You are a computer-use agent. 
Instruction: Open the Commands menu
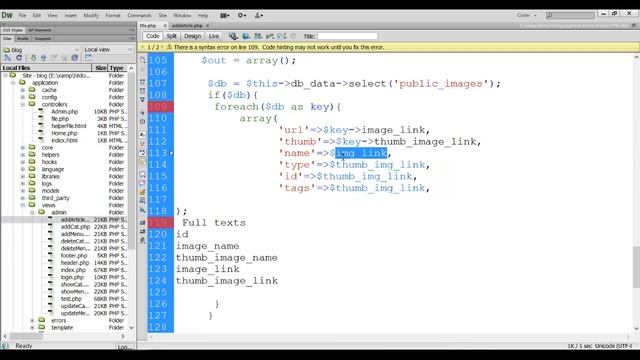pyautogui.click(x=139, y=16)
